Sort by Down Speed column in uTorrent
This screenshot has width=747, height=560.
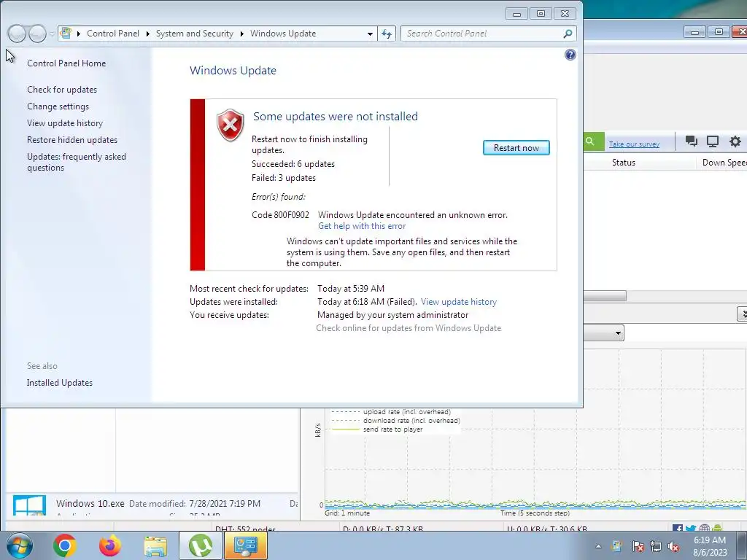coord(724,163)
